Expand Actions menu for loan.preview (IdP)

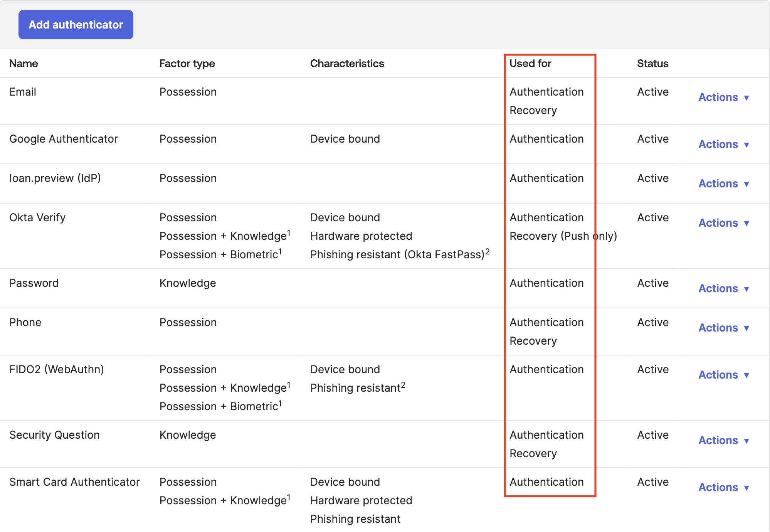723,184
